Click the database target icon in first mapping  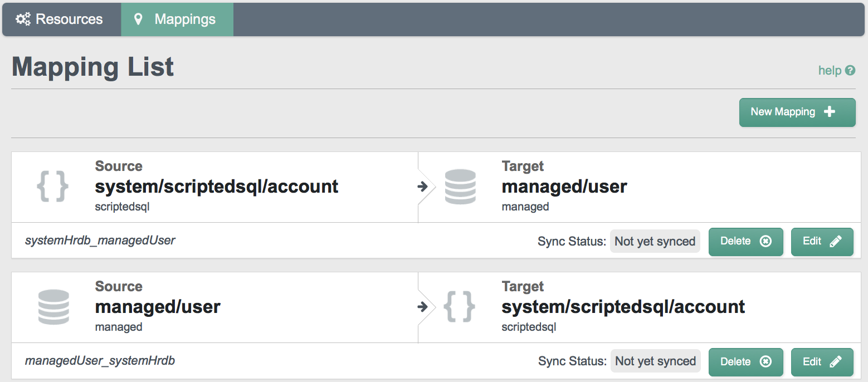[461, 187]
